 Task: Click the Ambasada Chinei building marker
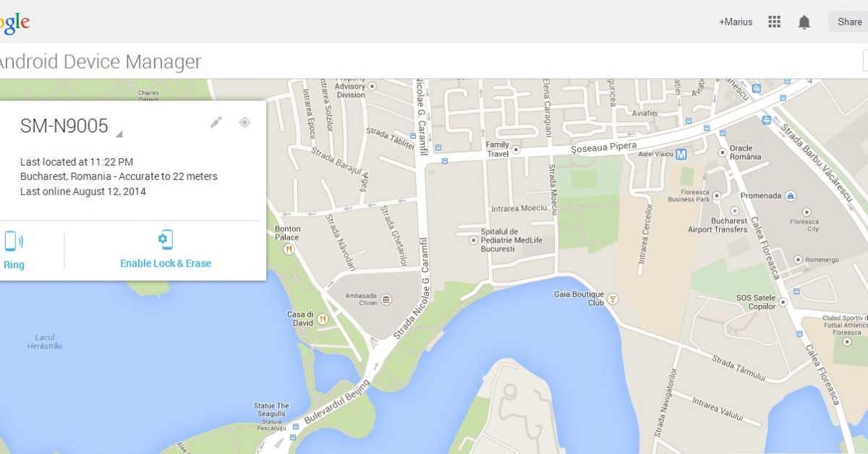(x=386, y=299)
